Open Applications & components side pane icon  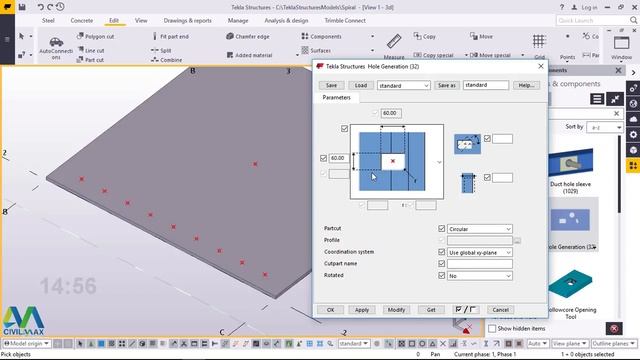[633, 165]
